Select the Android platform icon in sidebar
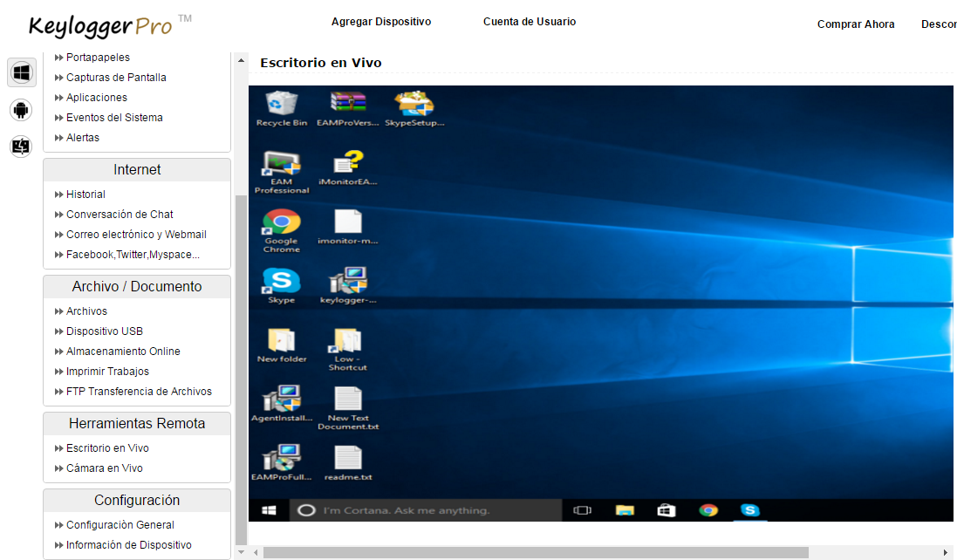 pyautogui.click(x=21, y=111)
